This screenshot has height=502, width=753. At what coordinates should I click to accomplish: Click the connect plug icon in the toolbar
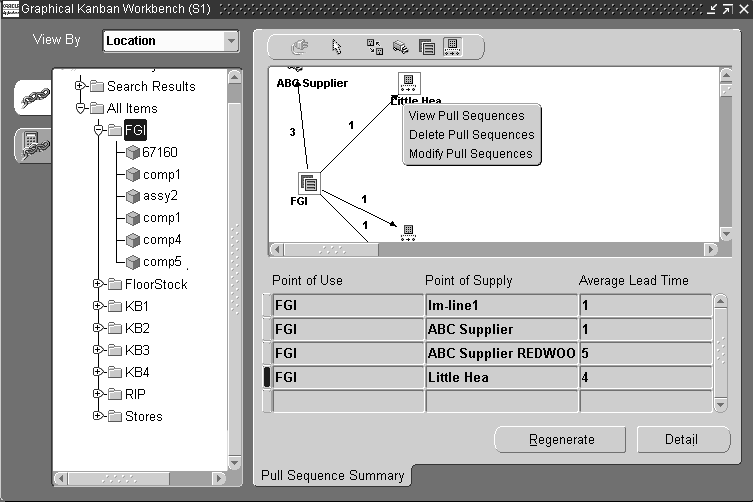click(x=300, y=47)
